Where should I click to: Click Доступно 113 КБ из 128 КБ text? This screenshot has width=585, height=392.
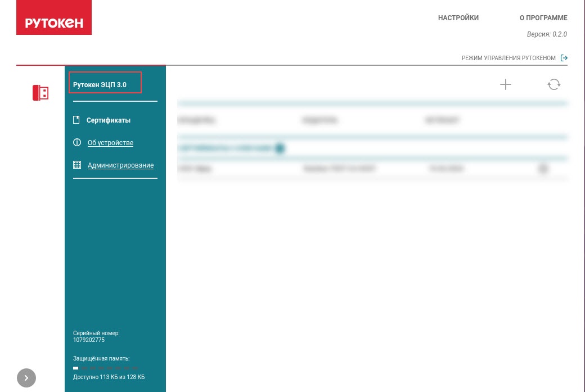(x=109, y=377)
